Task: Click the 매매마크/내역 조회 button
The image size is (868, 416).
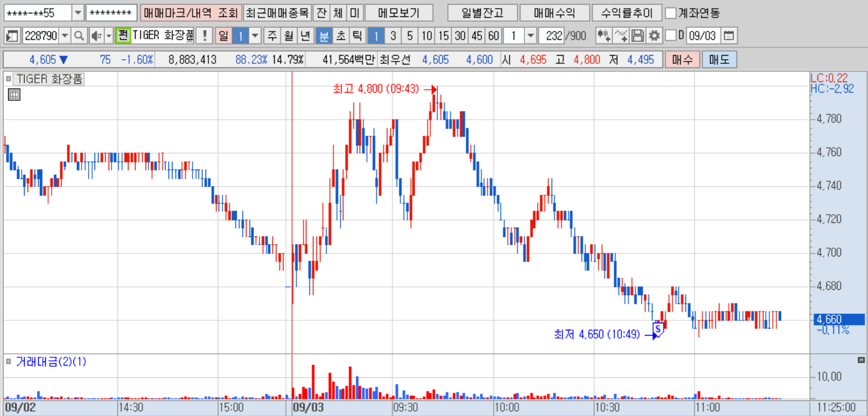Action: coord(191,13)
